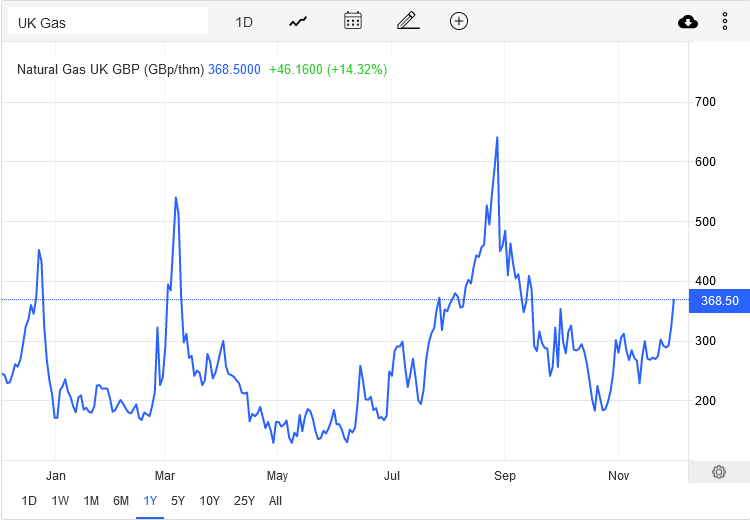Switch to the 1M time range
Screen dimensions: 750x520
91,501
